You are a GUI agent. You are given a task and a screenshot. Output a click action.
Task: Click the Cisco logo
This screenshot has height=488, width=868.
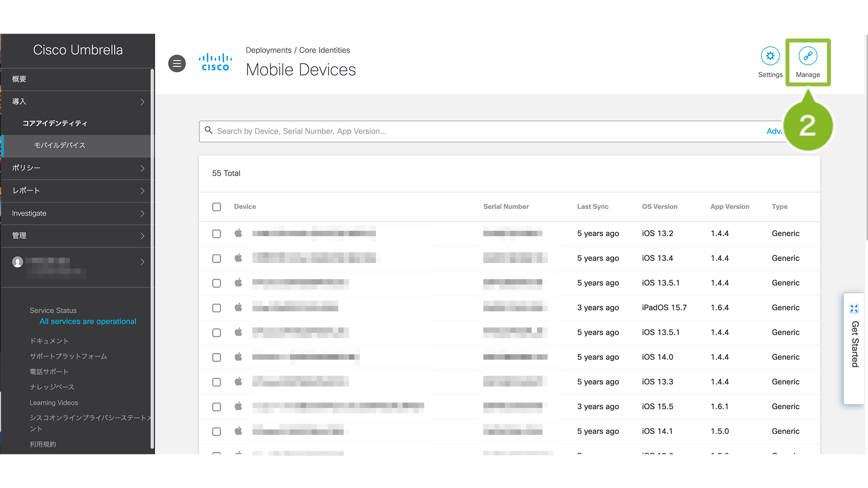(x=215, y=62)
